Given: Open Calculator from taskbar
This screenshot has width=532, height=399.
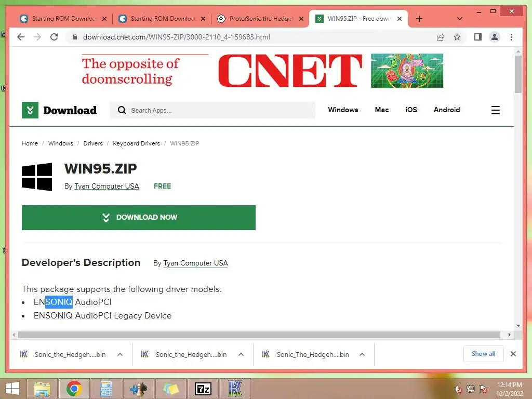Looking at the screenshot, I should click(x=106, y=389).
